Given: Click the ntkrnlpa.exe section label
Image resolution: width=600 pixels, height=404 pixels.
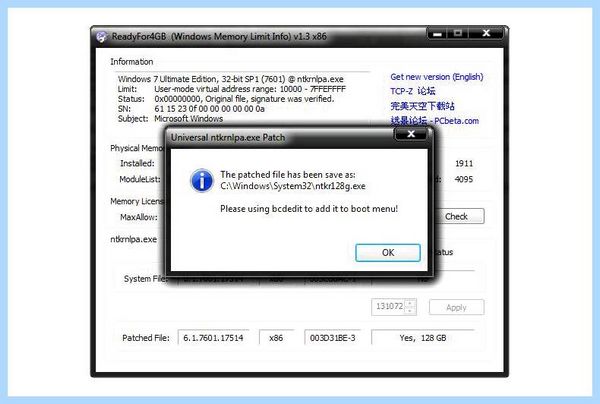Looking at the screenshot, I should click(134, 239).
